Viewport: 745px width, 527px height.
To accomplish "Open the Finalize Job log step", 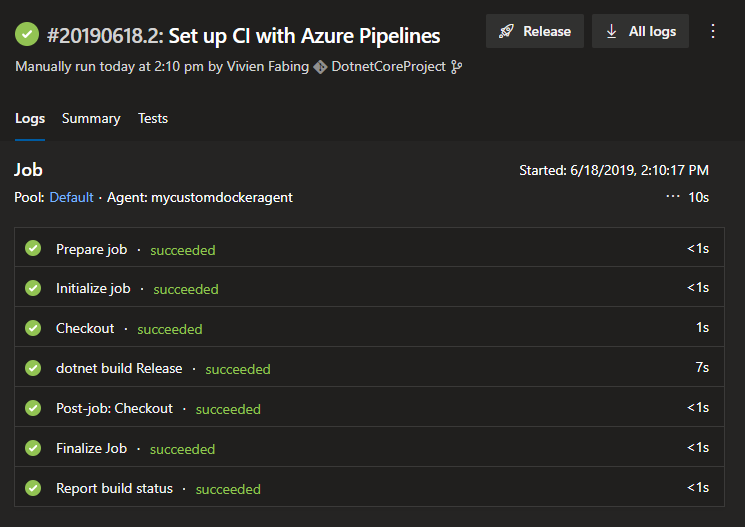I will point(369,447).
